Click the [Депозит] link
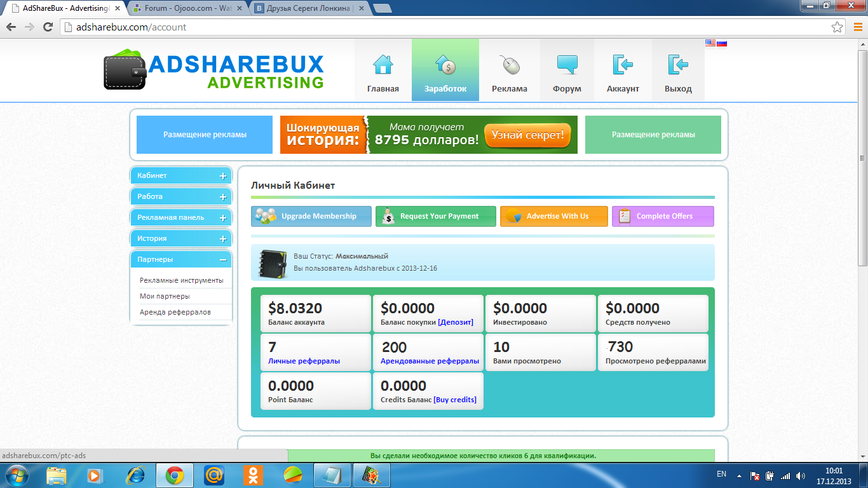Screen dimensions: 868x488 coord(456,323)
